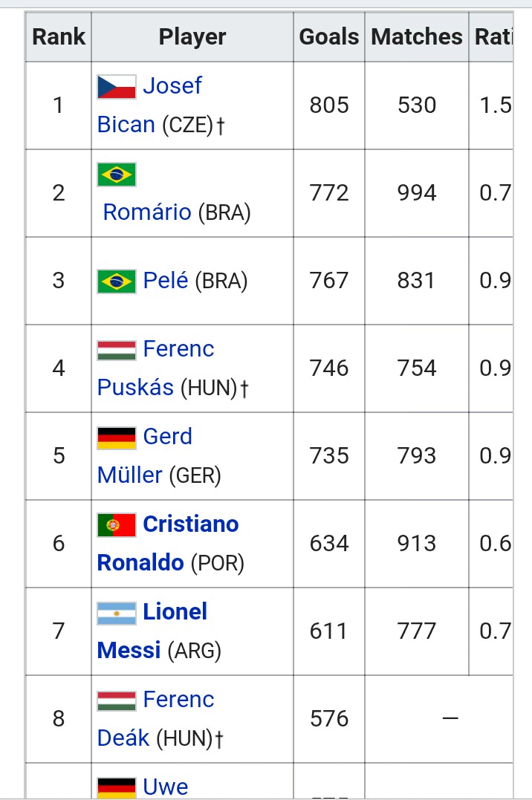Click the Czech flag icon beside Josef Bican
The width and height of the screenshot is (532, 800).
(x=117, y=87)
